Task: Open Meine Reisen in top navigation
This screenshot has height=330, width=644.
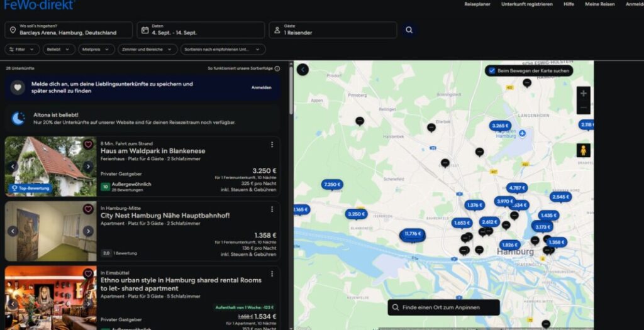Action: 599,4
